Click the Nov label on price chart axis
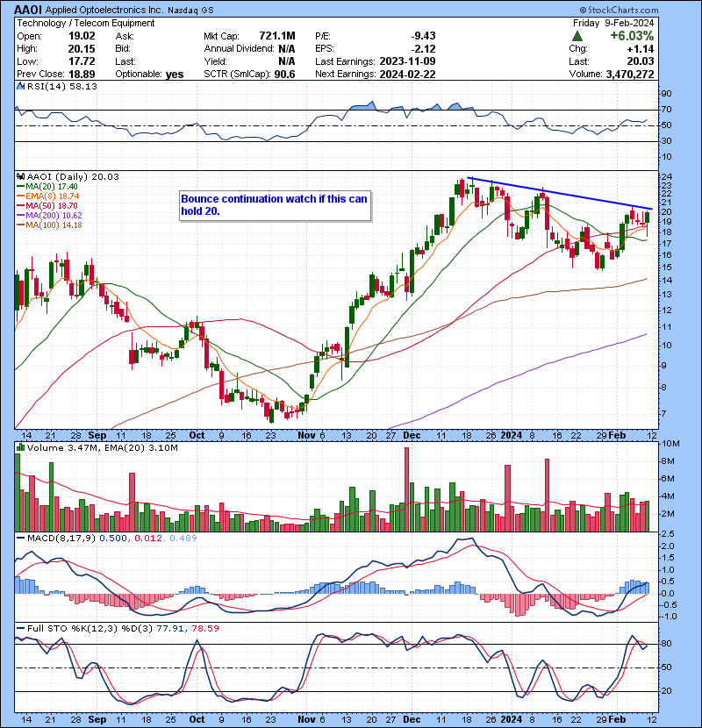Screen dimensions: 702x728 [306, 436]
